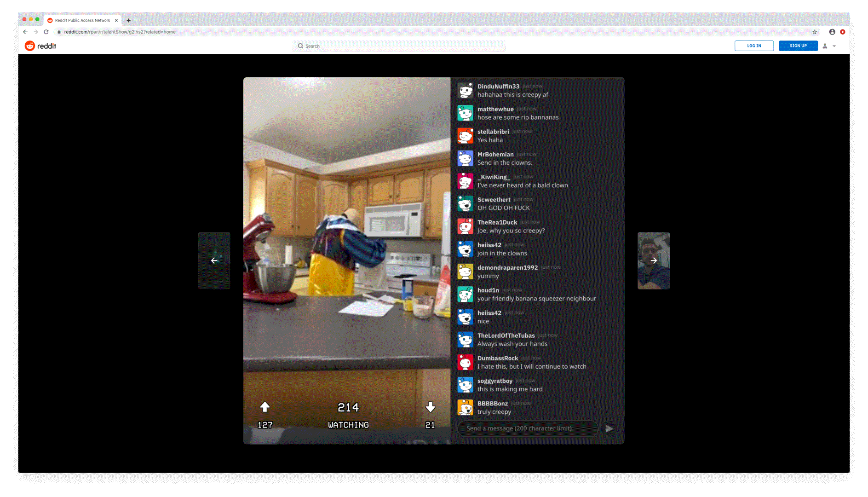Viewport: 868px width, 497px height.
Task: Open TheLordOfTheTubas username link
Action: click(x=506, y=335)
